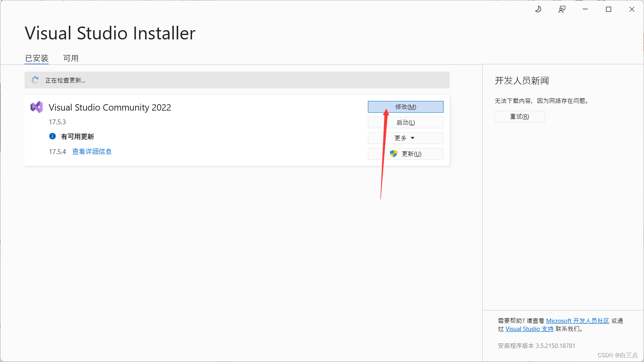Click the 无法下载内容 network error message
The image size is (644, 362).
(543, 101)
